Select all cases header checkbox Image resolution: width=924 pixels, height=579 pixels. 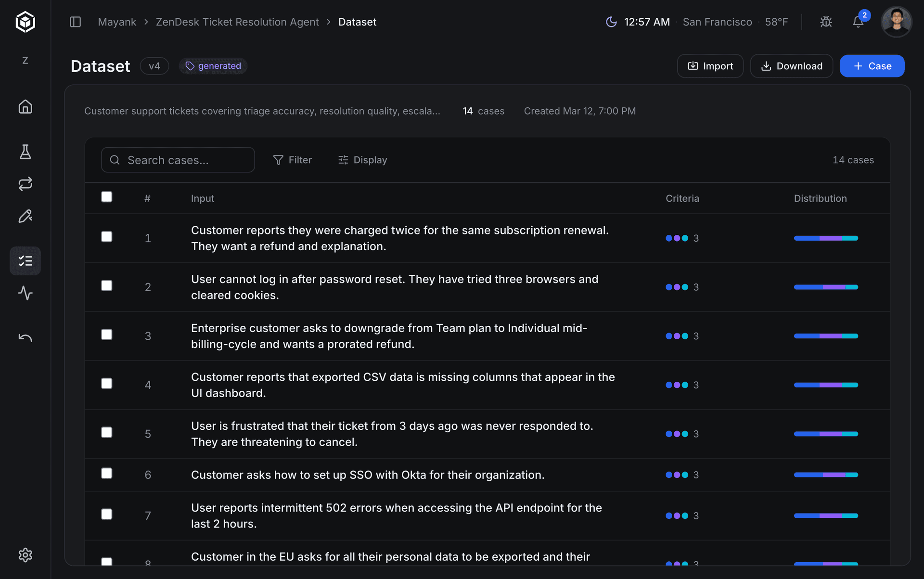click(106, 197)
